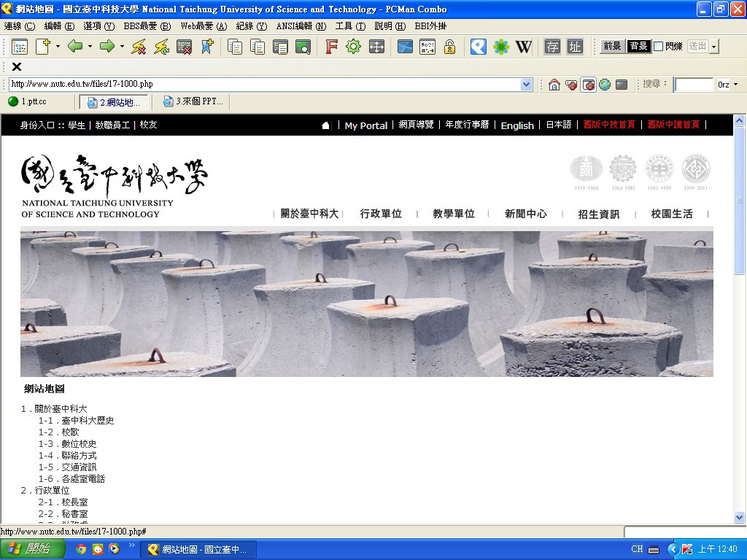This screenshot has width=747, height=560.
Task: Click the reconnect lightning bolt icon
Action: click(x=161, y=47)
